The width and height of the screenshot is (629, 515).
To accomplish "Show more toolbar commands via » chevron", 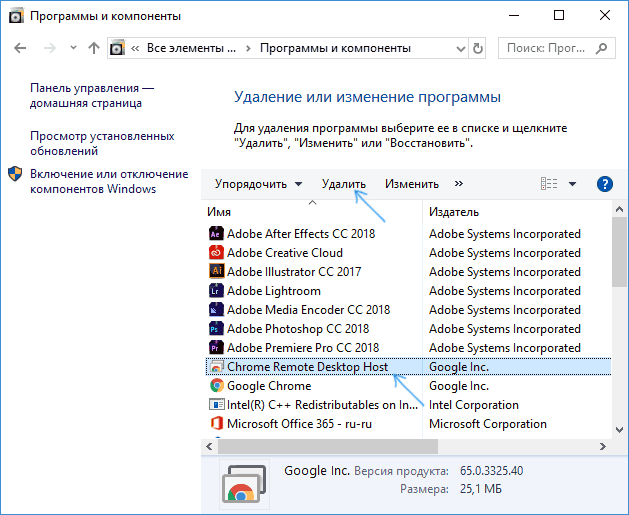I will coord(459,184).
